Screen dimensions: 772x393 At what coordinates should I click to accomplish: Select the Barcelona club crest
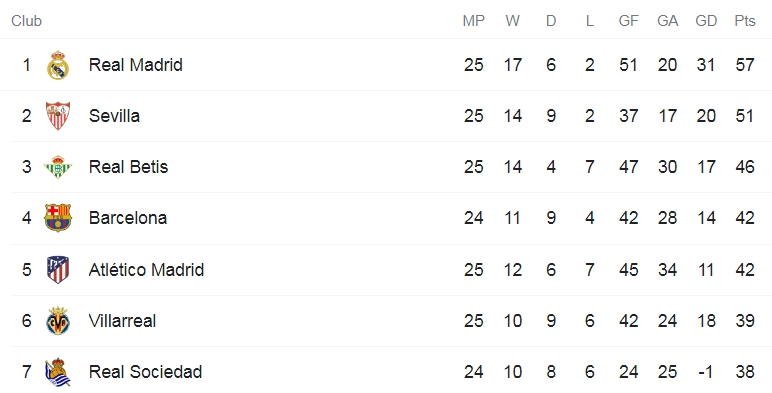(x=58, y=218)
